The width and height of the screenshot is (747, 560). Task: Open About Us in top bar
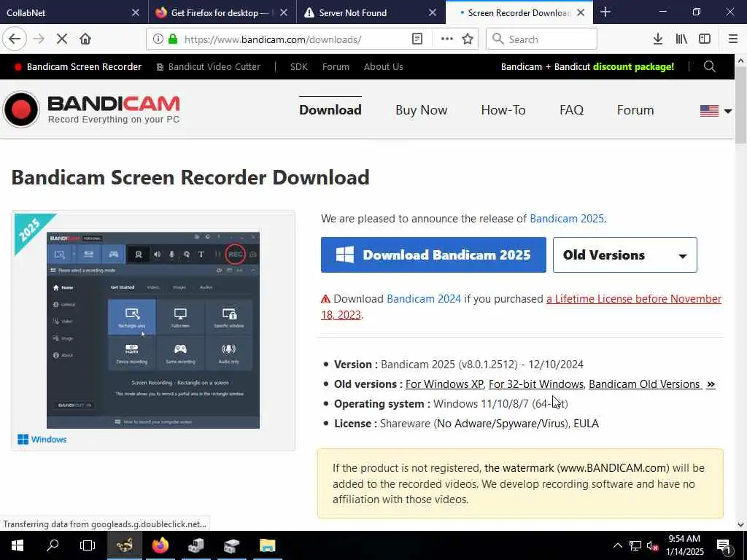coord(383,66)
